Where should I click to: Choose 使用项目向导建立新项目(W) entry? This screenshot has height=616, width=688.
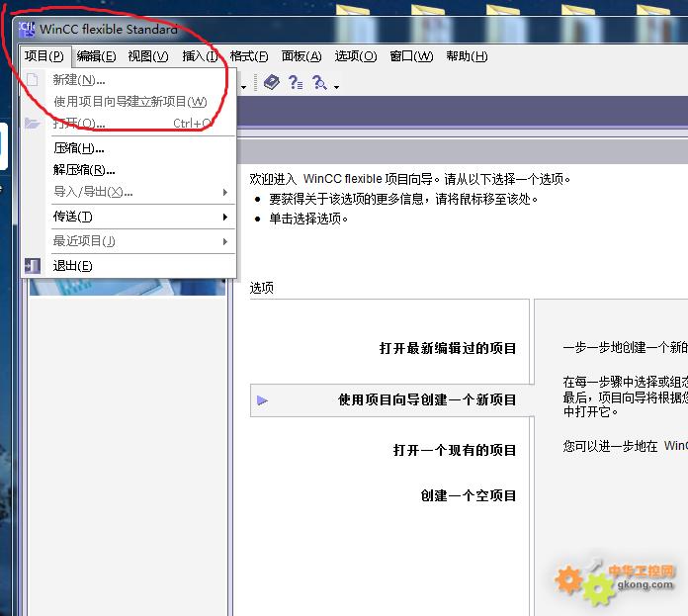point(129,102)
